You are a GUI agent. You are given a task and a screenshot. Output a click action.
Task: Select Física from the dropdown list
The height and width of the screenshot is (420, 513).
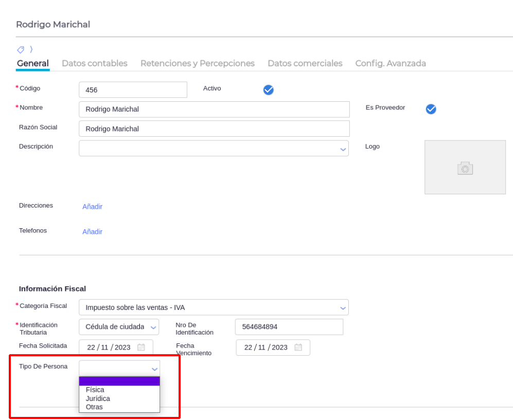[95, 390]
